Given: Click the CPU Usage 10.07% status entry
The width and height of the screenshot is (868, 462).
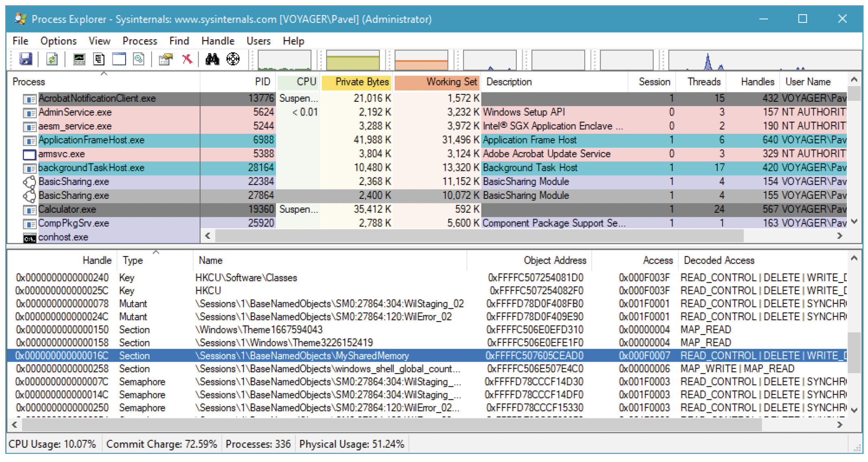Looking at the screenshot, I should pos(52,444).
